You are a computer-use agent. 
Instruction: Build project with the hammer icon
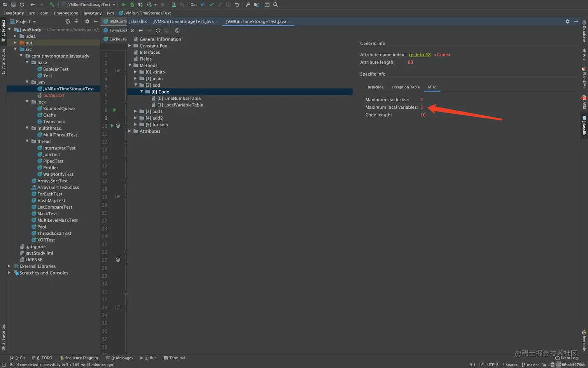[52, 5]
